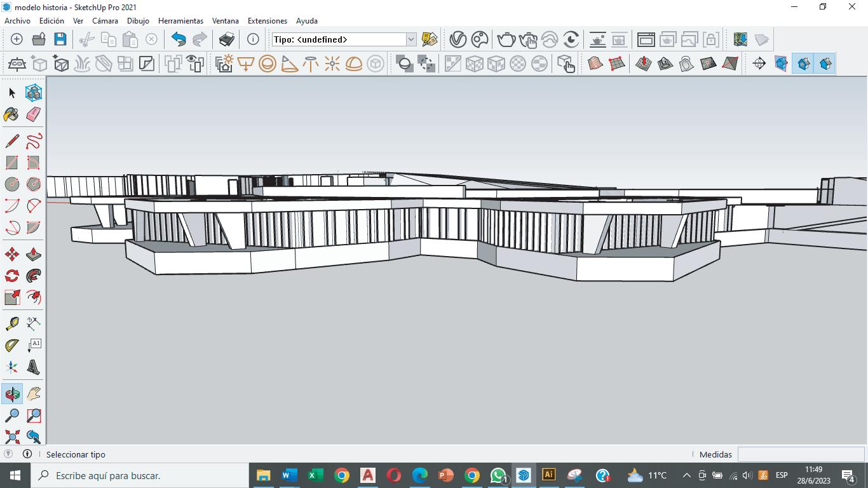Toggle the section planes display button
The image size is (868, 488).
781,64
